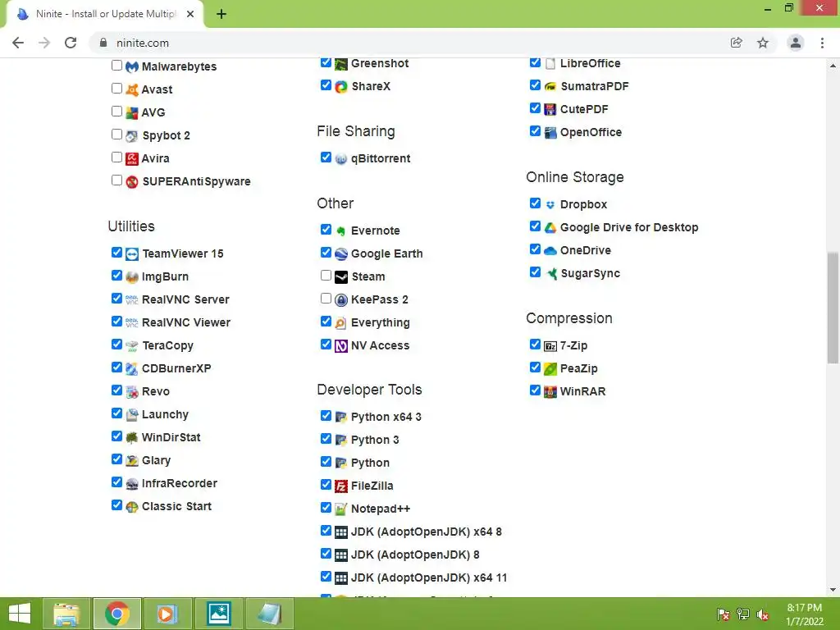Click the Google Earth icon

point(341,254)
